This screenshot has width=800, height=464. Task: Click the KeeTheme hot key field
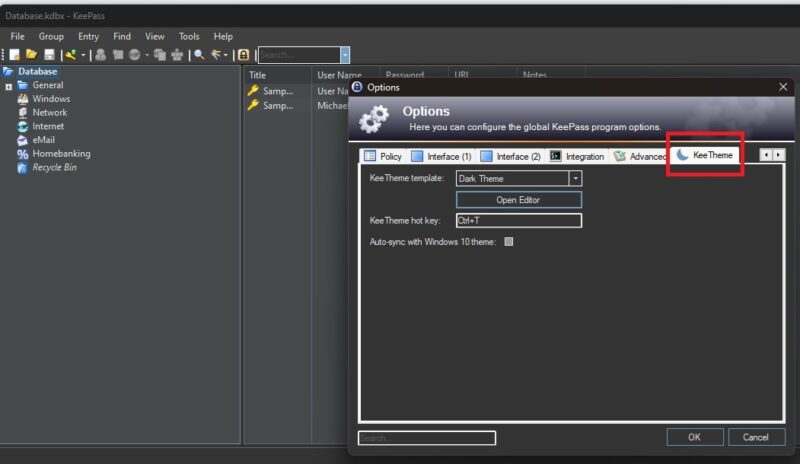(x=518, y=221)
